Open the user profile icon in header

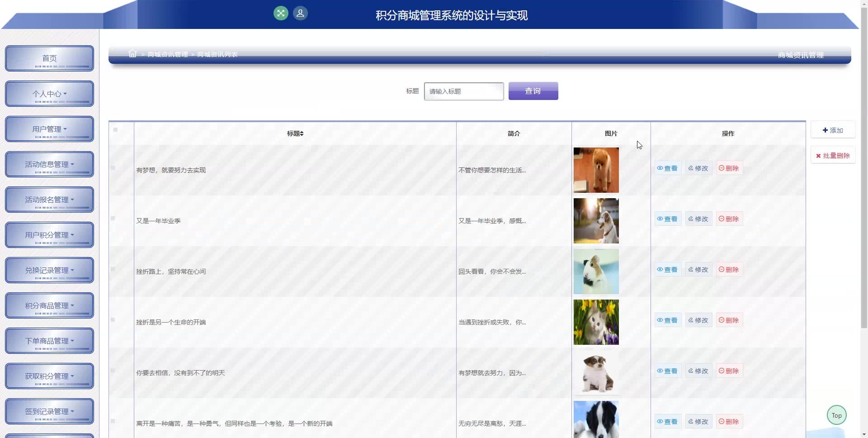coord(300,13)
